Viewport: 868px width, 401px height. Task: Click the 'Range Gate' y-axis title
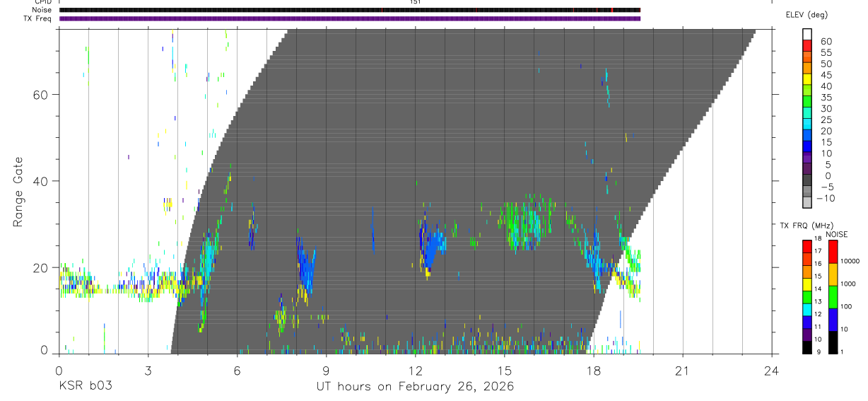pyautogui.click(x=18, y=192)
